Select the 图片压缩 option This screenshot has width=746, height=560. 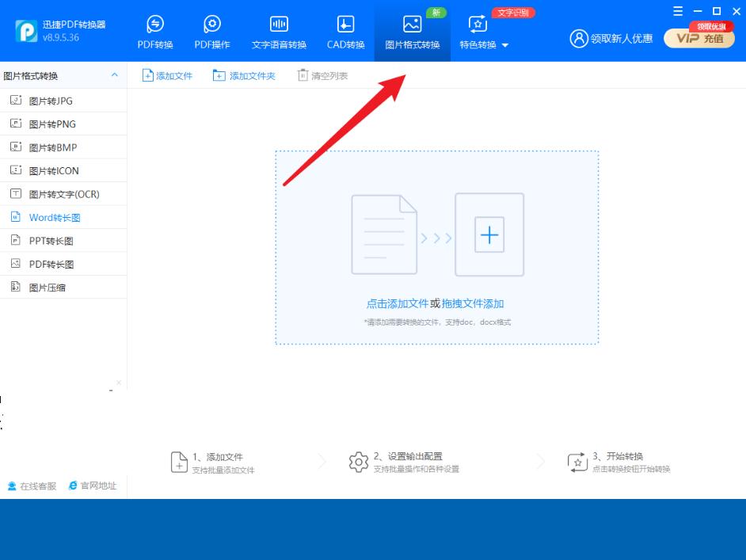tap(48, 287)
